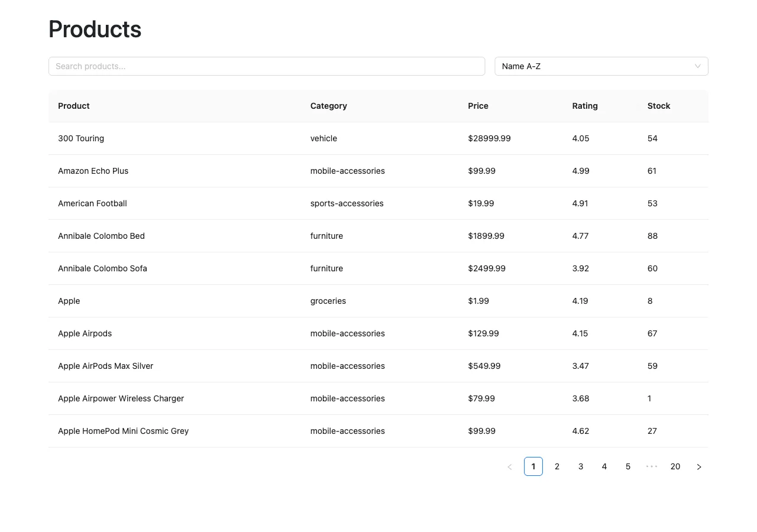The height and width of the screenshot is (532, 757).
Task: Select Annibale Colombo Bed product name
Action: (101, 236)
